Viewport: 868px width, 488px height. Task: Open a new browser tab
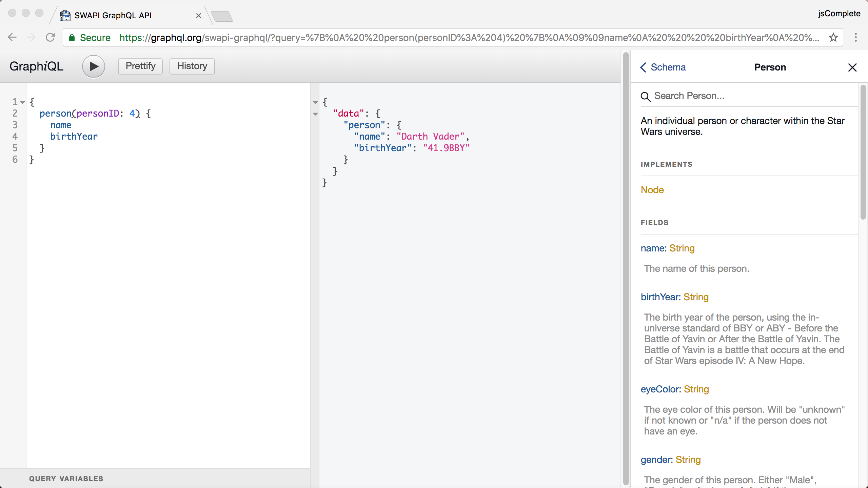tap(222, 16)
